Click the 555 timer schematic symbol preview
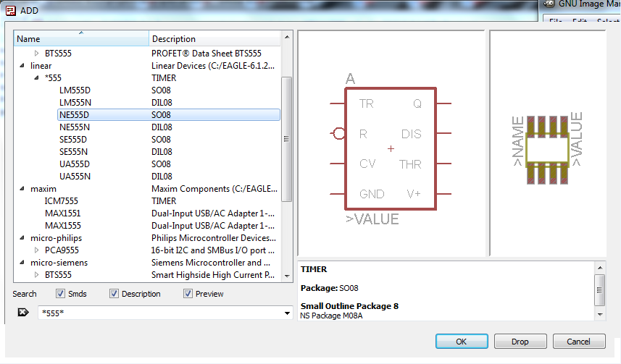Screen dimensions: 621x364 coord(391,149)
